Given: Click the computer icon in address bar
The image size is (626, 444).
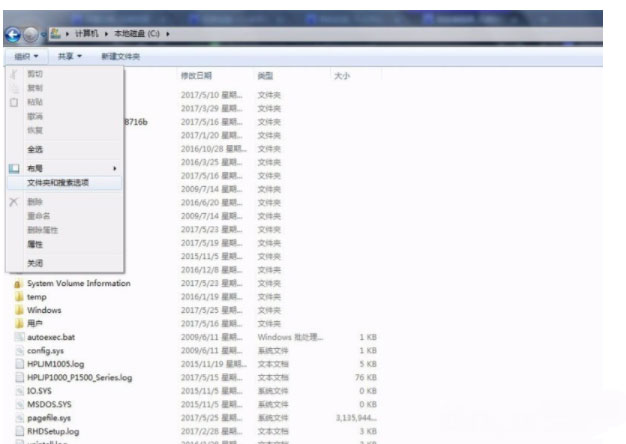Looking at the screenshot, I should (55, 34).
